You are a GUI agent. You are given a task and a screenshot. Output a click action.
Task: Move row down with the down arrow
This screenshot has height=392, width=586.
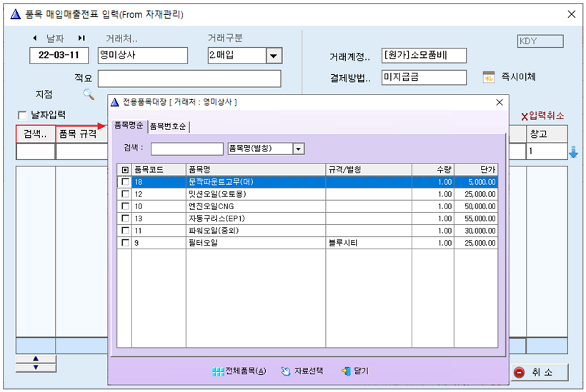click(x=36, y=367)
